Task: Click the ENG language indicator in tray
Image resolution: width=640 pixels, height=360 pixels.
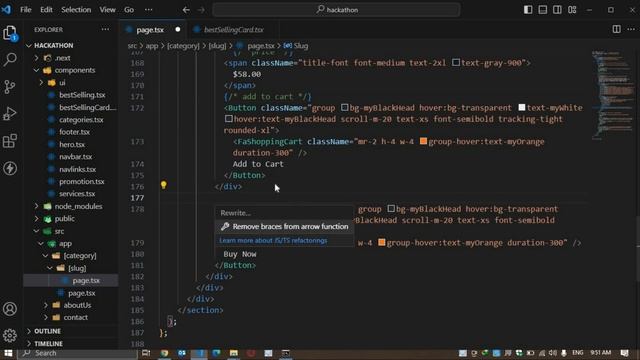Action: [x=578, y=353]
